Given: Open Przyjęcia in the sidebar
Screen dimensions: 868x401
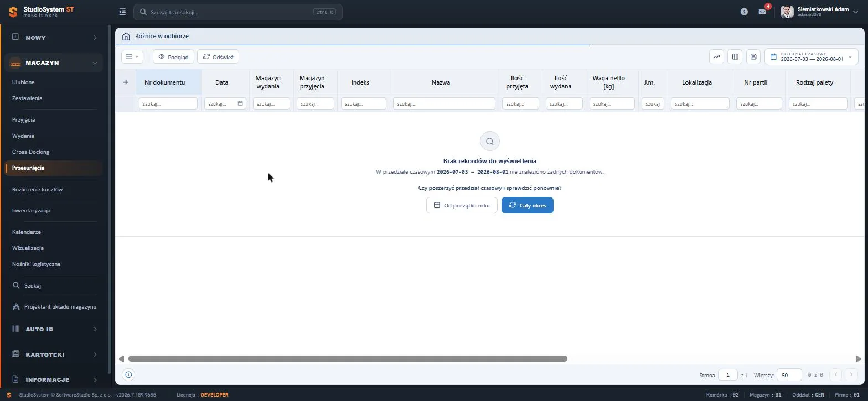Looking at the screenshot, I should point(24,119).
